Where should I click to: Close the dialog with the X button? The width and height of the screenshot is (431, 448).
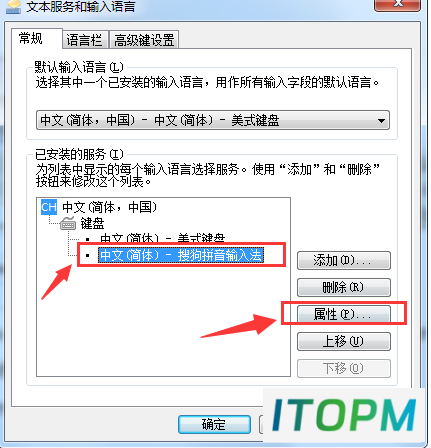pos(397,5)
